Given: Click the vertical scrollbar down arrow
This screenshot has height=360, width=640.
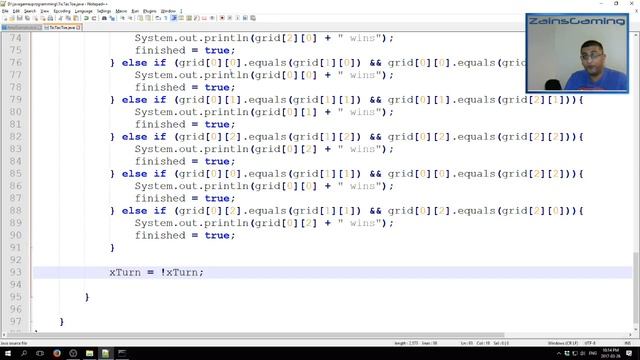Looking at the screenshot, I should pyautogui.click(x=636, y=329).
